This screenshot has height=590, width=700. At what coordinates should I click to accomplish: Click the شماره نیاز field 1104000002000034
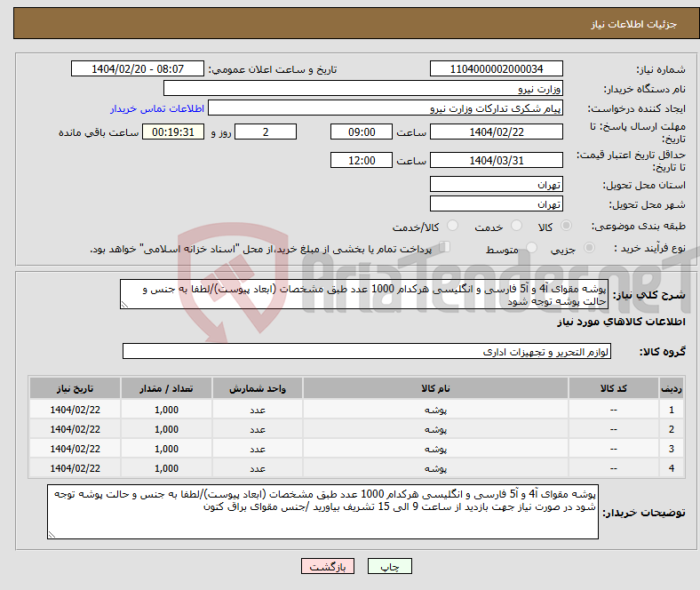point(496,68)
